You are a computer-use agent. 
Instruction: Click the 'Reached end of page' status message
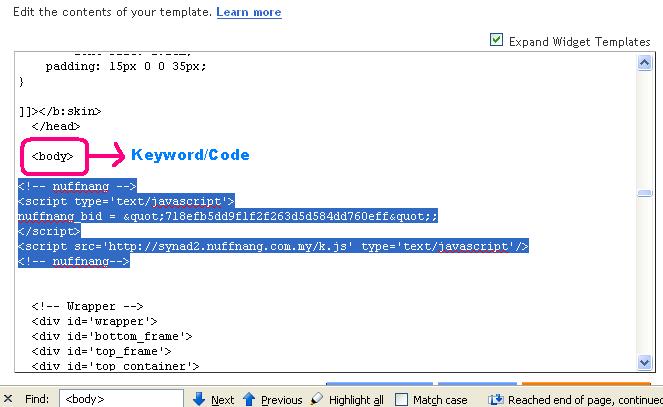(586, 400)
